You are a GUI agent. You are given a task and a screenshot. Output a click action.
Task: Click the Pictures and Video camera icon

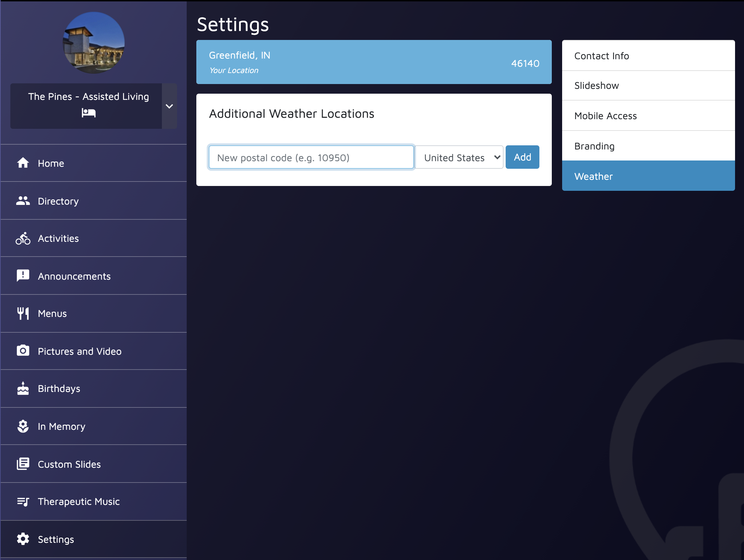(x=23, y=351)
